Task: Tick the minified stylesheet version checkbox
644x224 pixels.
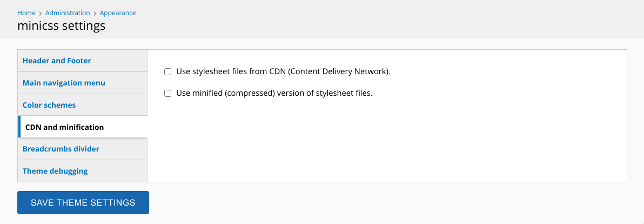Action: coord(167,93)
